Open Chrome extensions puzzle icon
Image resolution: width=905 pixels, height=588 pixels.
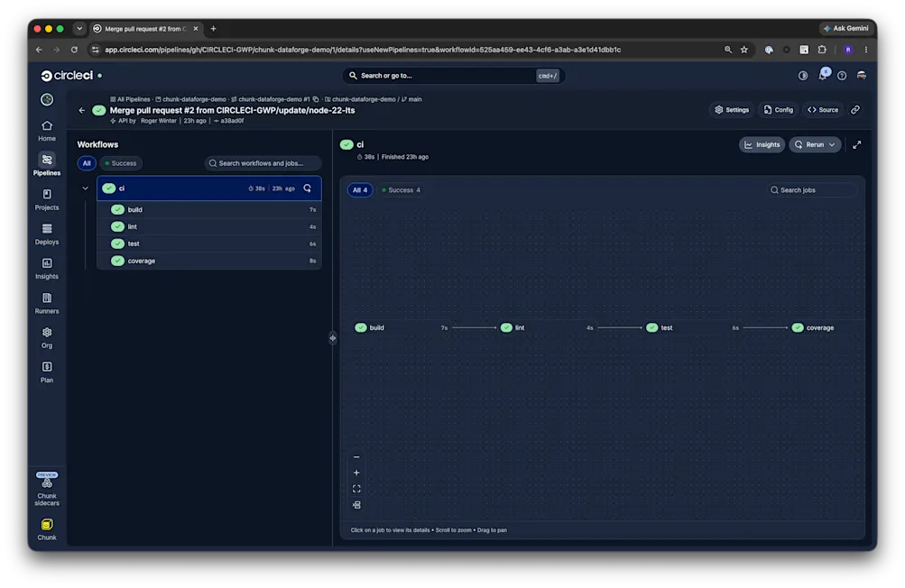coord(822,50)
